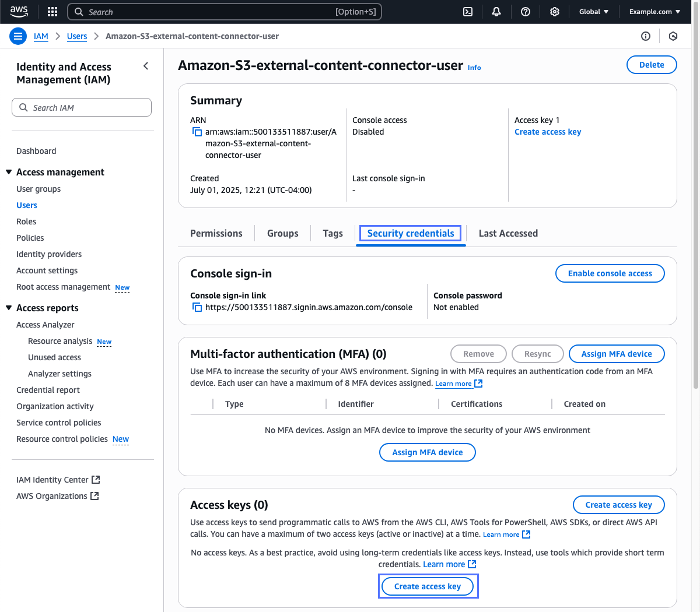The image size is (700, 612).
Task: Collapse the Access reports section
Action: point(9,308)
